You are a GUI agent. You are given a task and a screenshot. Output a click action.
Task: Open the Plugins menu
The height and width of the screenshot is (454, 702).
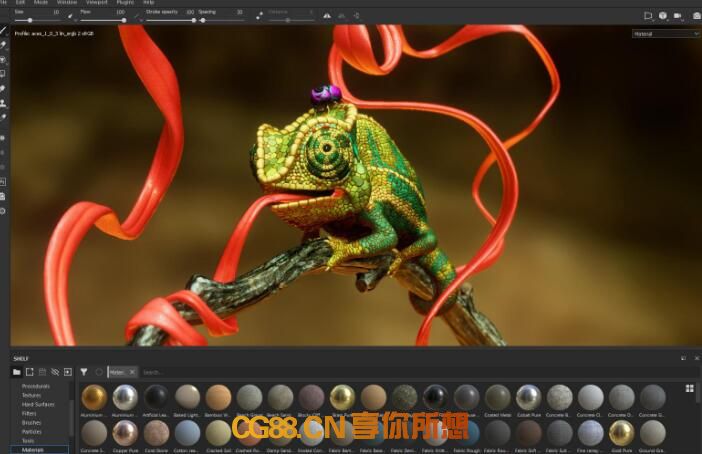(125, 2)
